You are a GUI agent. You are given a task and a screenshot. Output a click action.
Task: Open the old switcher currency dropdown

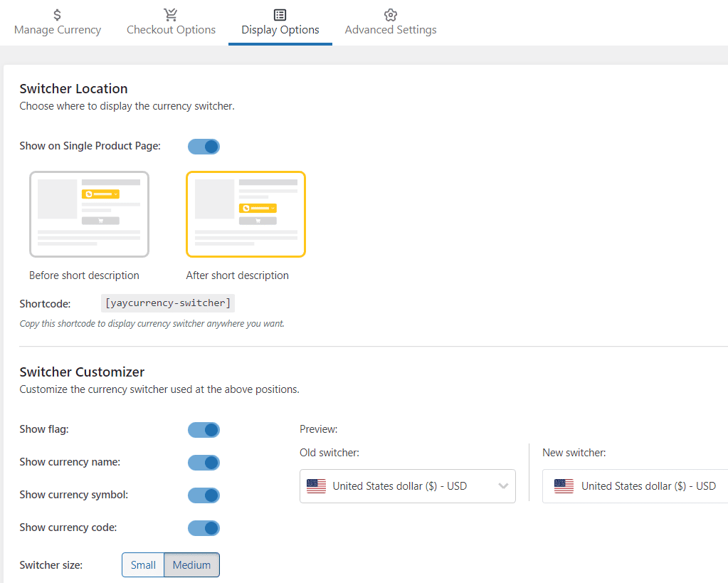[407, 485]
